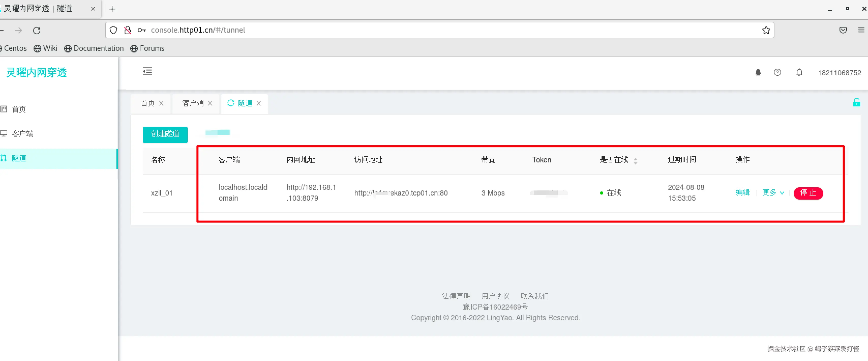The width and height of the screenshot is (868, 361).
Task: Select 首页 in the left sidebar
Action: [19, 109]
